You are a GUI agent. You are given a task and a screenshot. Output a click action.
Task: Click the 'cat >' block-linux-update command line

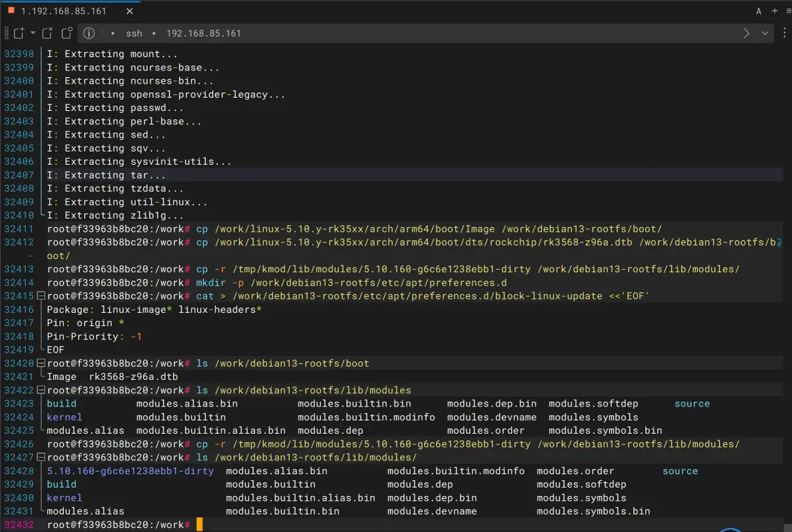[x=422, y=296]
